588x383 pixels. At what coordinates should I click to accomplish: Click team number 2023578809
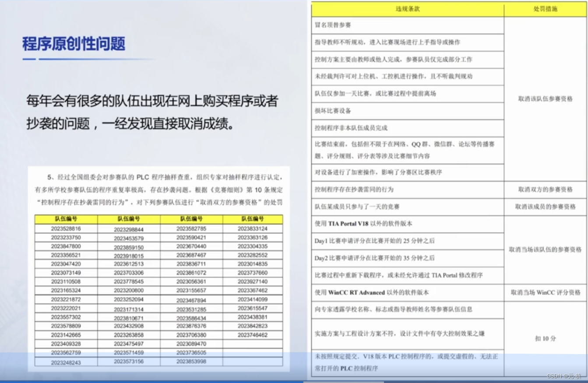[x=66, y=326]
